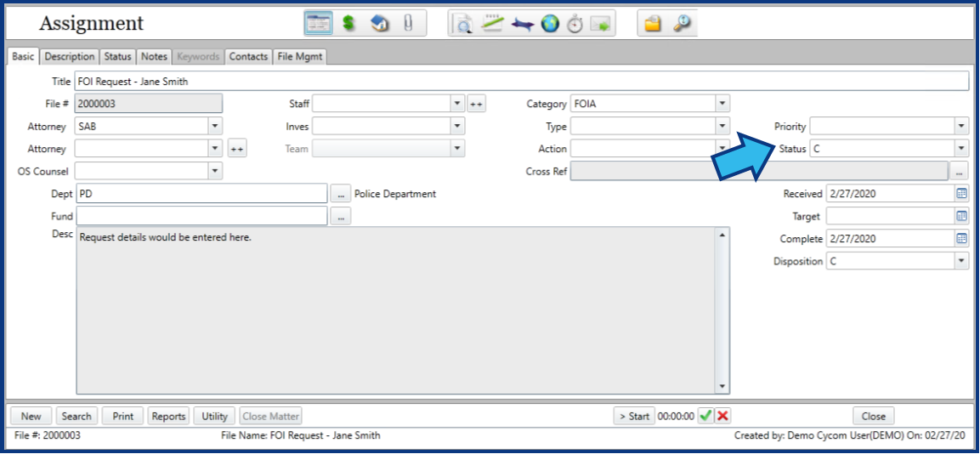Viewport: 980px width, 454px height.
Task: Click the document preview magnifier icon
Action: 464,25
